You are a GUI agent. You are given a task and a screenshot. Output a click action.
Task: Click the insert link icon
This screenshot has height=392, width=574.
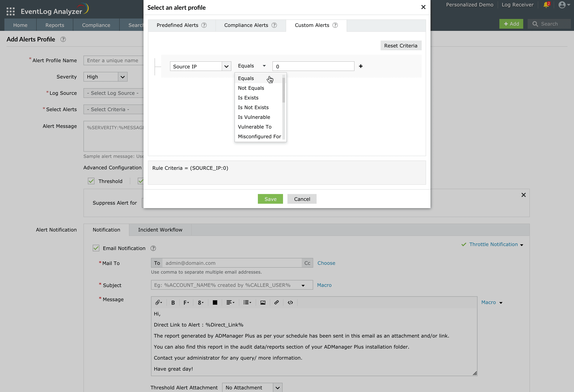click(x=276, y=302)
